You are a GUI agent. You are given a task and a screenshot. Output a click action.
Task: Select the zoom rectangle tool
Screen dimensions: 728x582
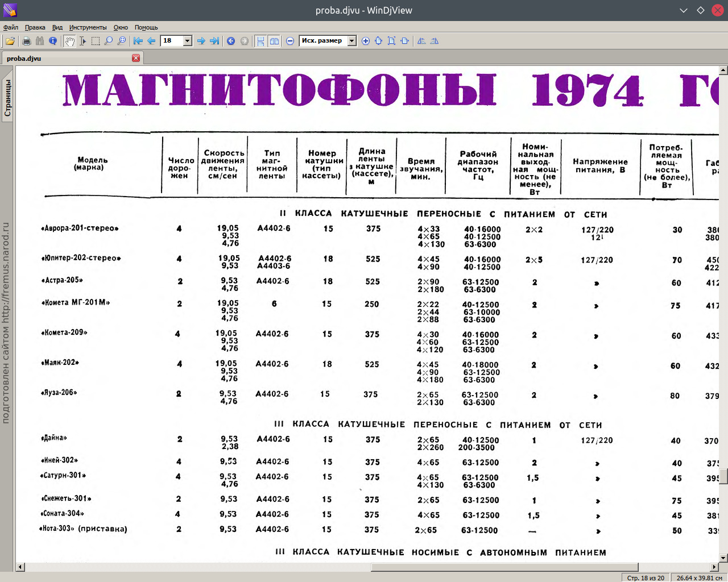coord(122,41)
